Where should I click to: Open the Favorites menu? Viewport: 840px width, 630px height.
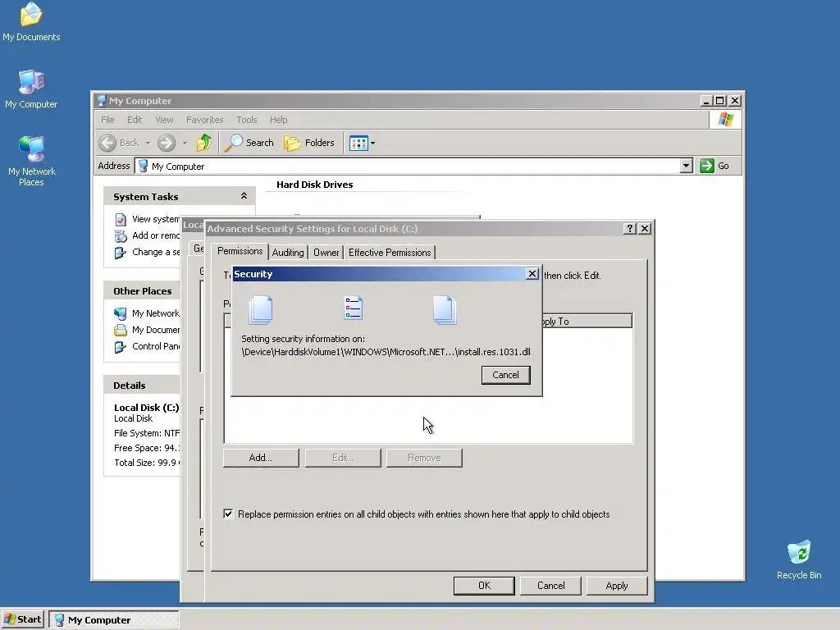(x=204, y=120)
